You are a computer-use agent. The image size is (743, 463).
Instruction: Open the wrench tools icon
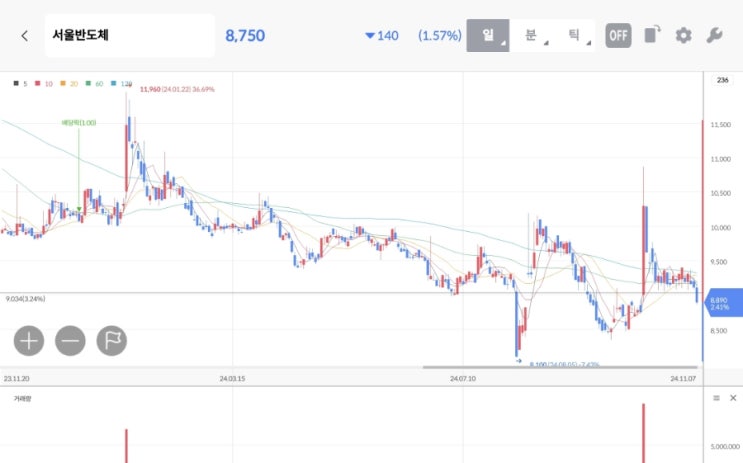pos(714,36)
